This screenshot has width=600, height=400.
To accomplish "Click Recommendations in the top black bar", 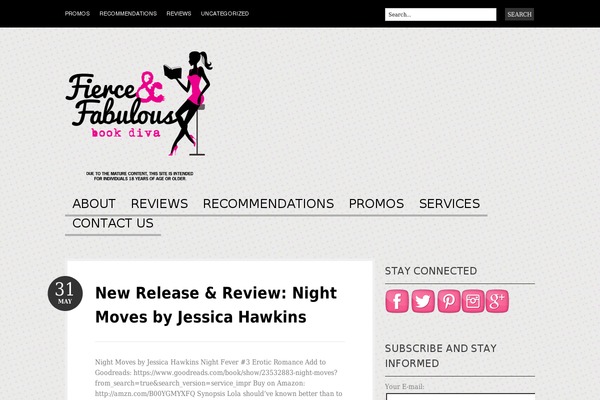I will [128, 14].
